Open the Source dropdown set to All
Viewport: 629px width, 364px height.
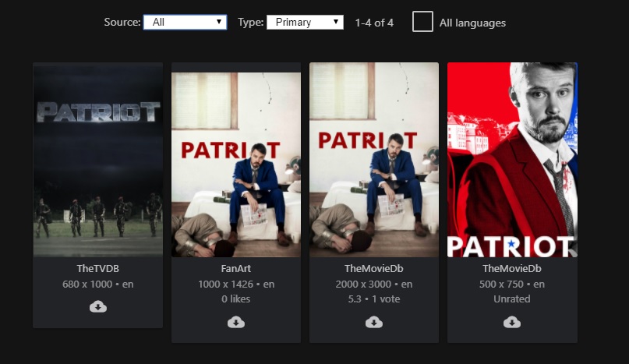click(x=185, y=22)
